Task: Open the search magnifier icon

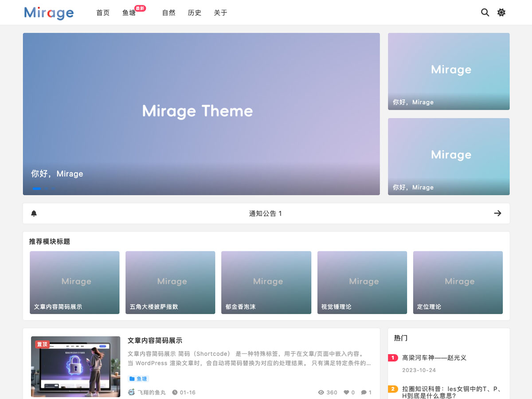Action: coord(485,12)
